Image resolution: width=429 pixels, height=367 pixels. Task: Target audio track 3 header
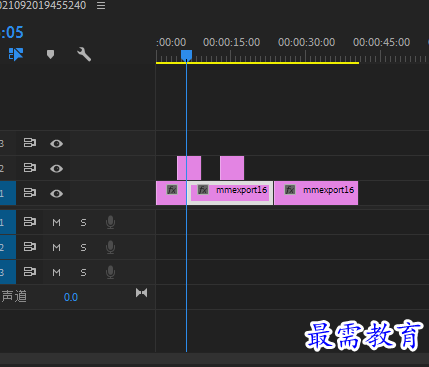(8, 272)
